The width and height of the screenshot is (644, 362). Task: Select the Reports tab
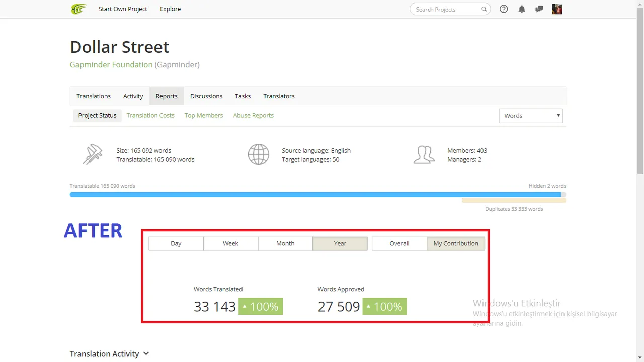167,96
